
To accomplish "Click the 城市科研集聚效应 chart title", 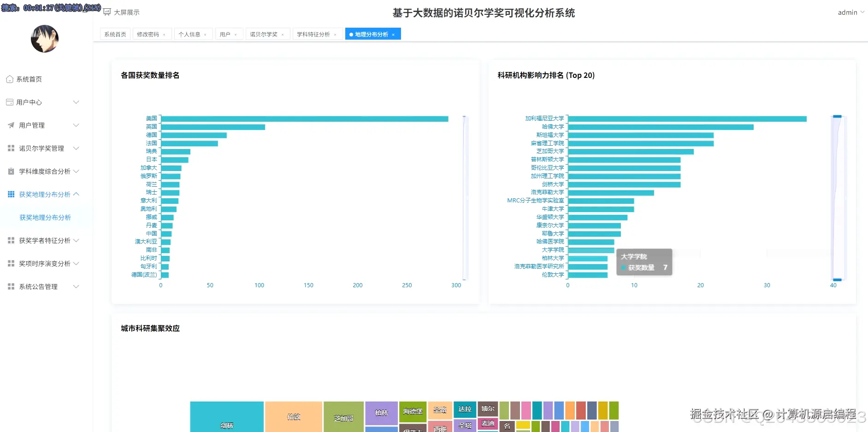I will pyautogui.click(x=150, y=328).
